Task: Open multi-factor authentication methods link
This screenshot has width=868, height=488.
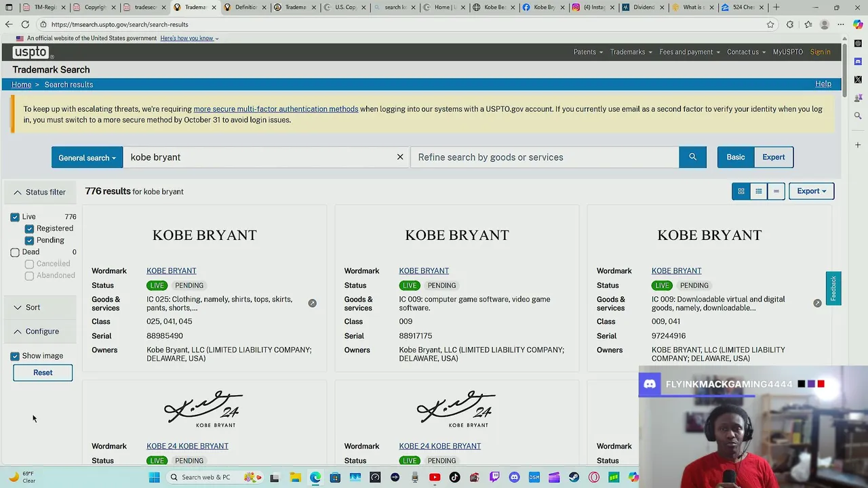Action: click(x=276, y=109)
